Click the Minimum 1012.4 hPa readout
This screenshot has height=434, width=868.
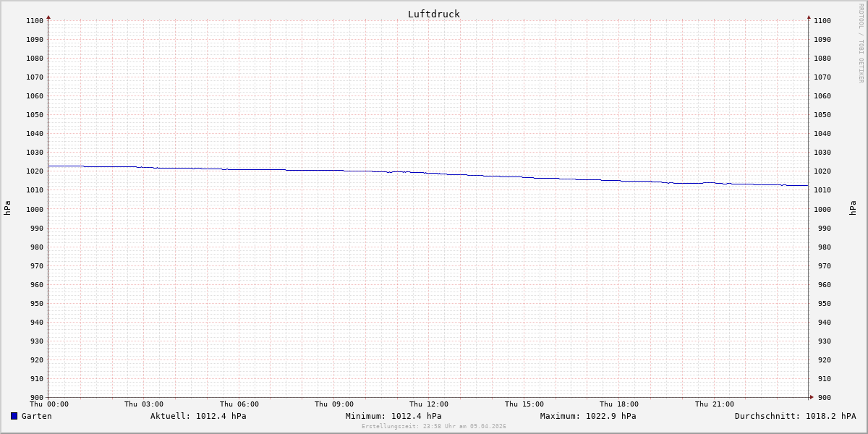point(393,416)
